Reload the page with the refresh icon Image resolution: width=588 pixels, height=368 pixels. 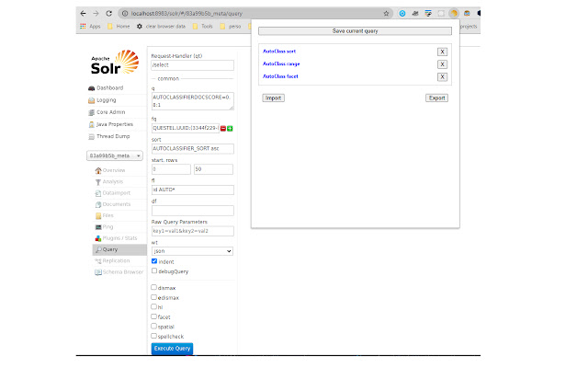point(108,14)
